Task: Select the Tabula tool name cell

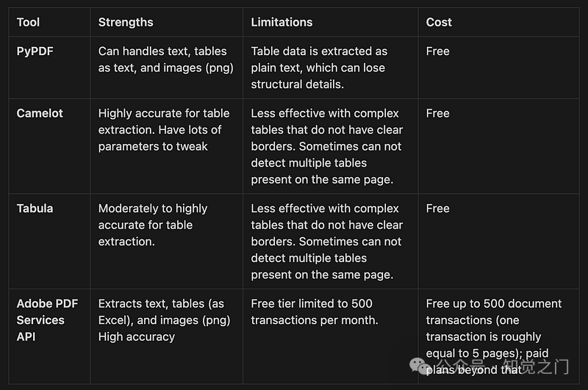Action: click(35, 209)
